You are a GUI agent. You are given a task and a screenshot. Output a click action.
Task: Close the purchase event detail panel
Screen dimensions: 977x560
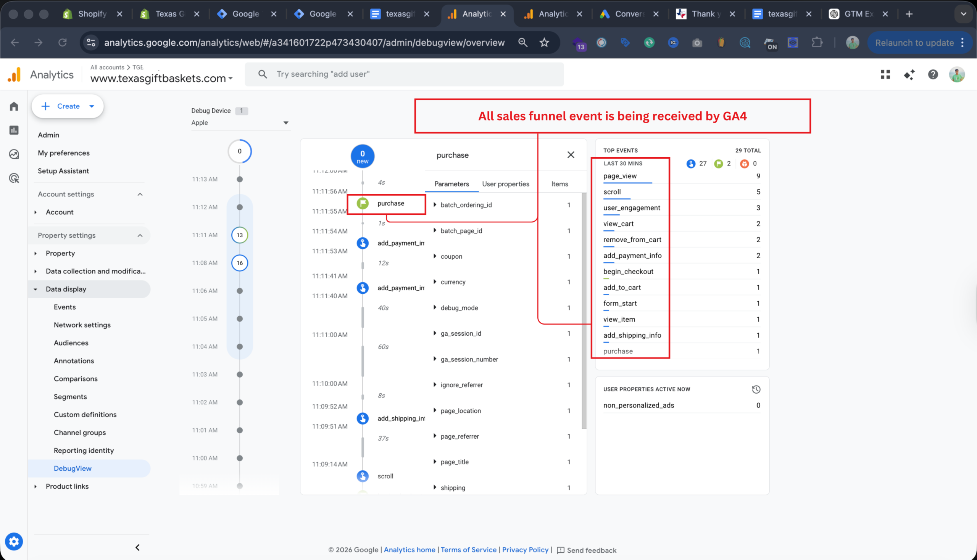coord(571,155)
